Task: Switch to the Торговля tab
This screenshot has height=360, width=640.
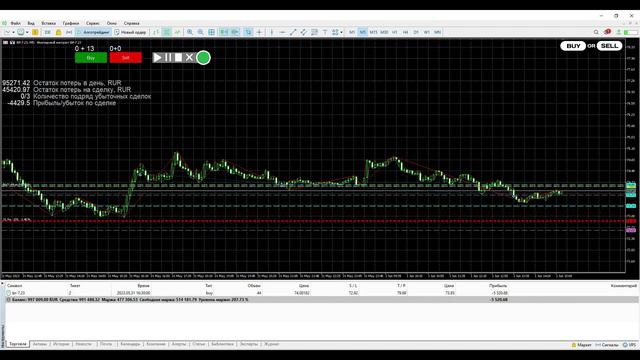Action: click(18, 344)
